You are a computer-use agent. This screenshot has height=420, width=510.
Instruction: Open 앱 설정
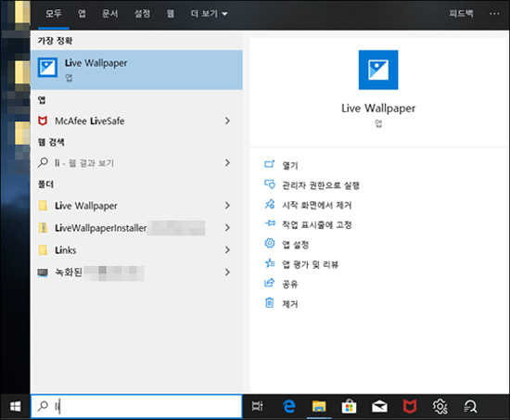295,245
